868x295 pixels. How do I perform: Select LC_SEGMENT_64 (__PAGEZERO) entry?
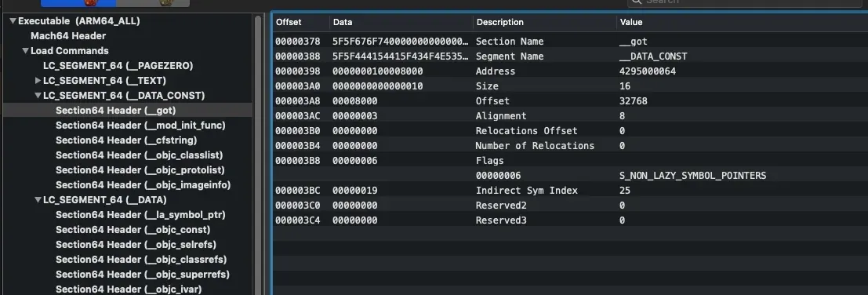118,66
